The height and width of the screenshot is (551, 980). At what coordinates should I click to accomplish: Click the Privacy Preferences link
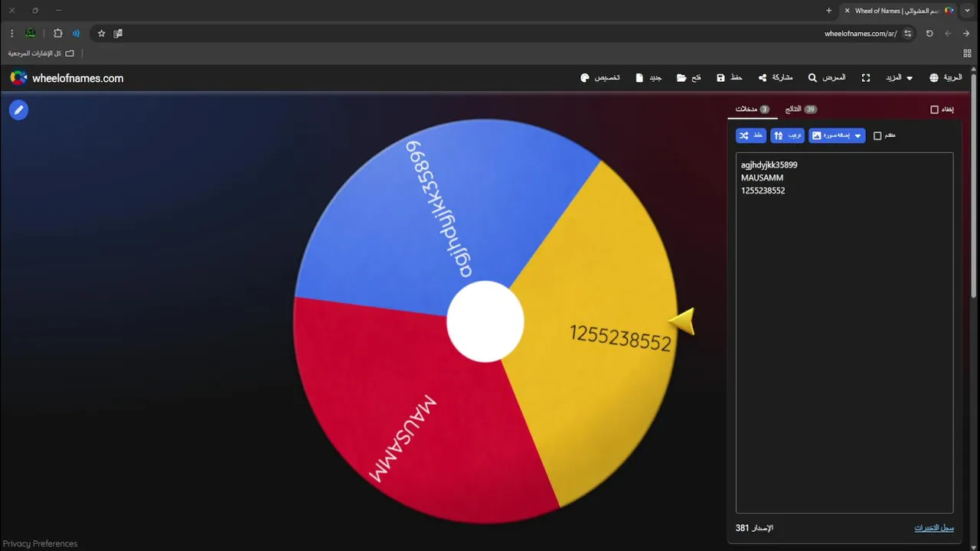point(40,543)
